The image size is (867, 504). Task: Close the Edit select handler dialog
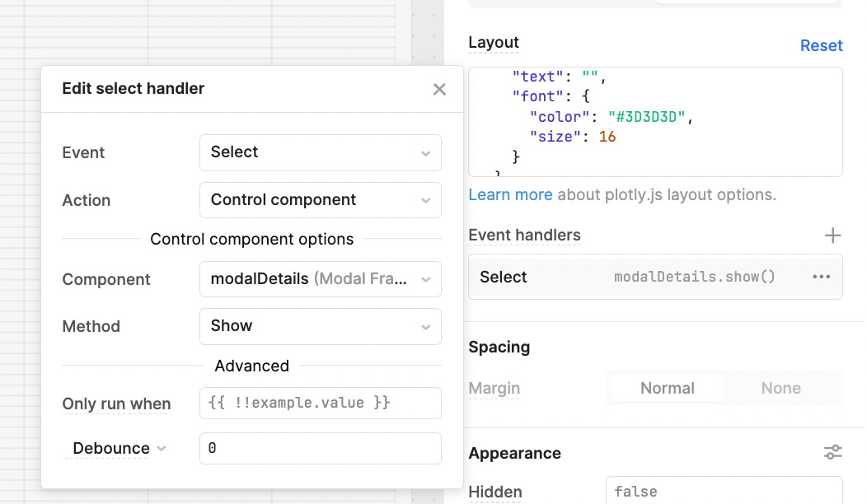pos(439,89)
